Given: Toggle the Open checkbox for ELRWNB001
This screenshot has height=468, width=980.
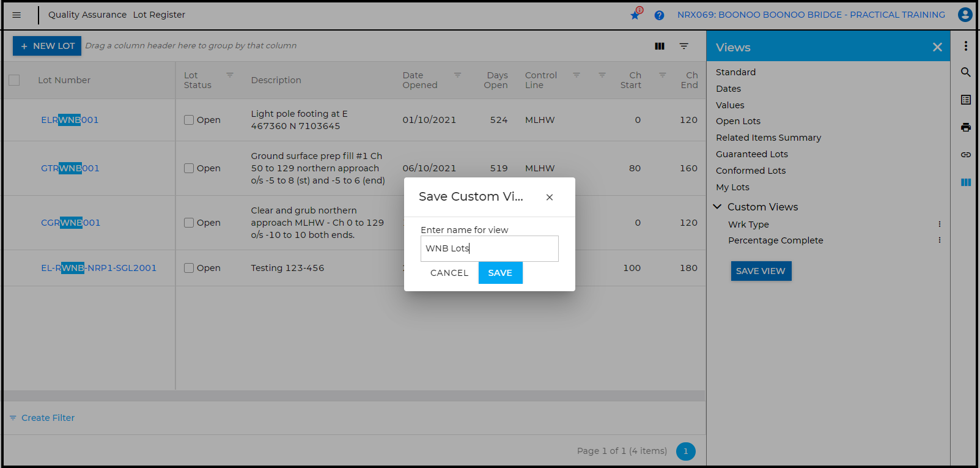Looking at the screenshot, I should coord(189,120).
